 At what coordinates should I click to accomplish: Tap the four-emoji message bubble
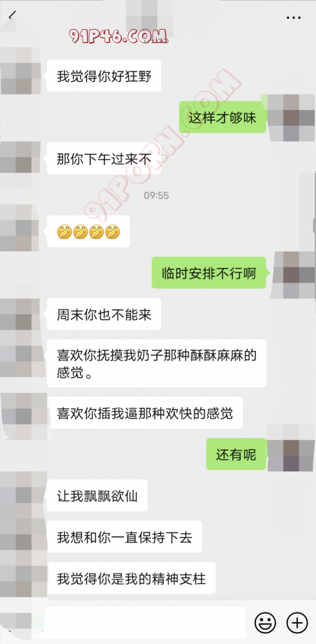[88, 232]
